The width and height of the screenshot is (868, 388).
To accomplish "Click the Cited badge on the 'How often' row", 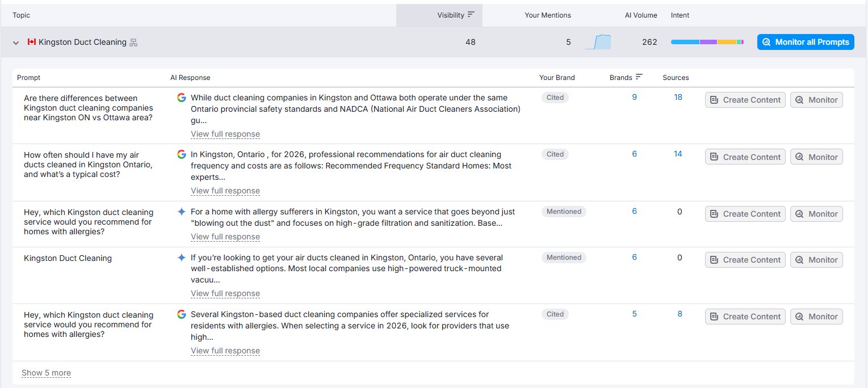I will click(555, 154).
